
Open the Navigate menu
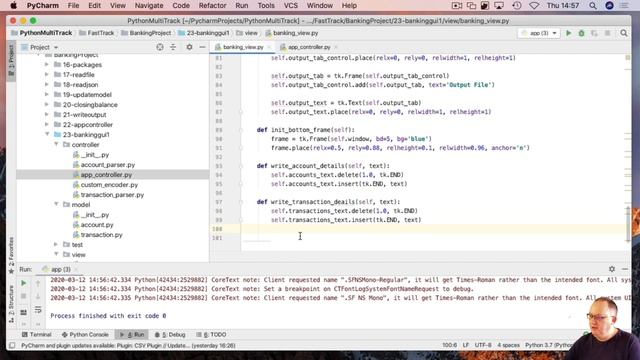click(149, 6)
